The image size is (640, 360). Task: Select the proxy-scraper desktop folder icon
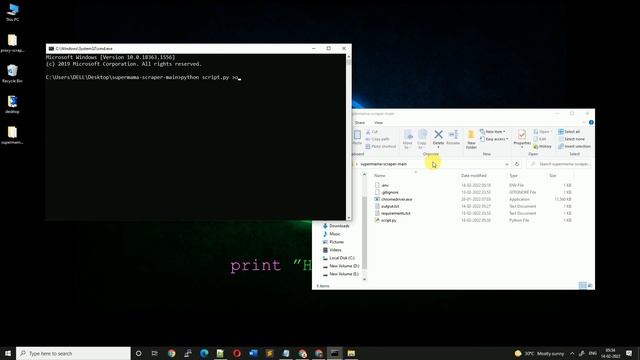click(12, 43)
